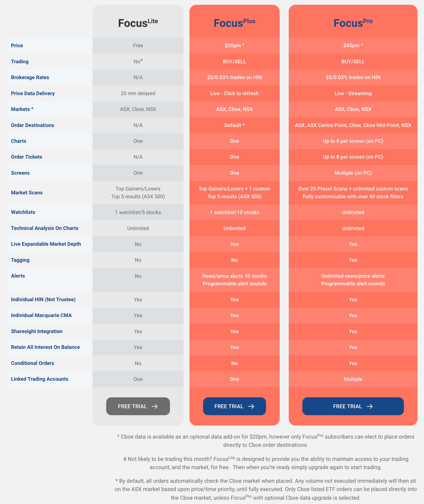Click the Brokerage Rates row label

tap(30, 77)
